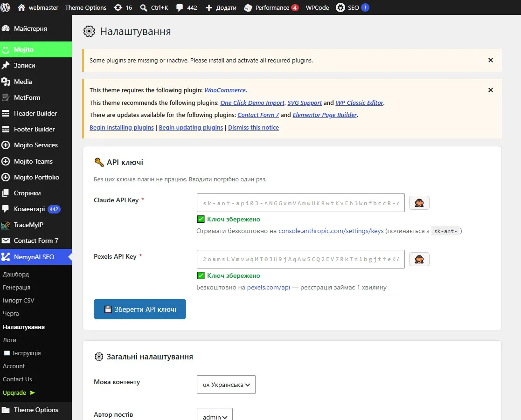Click Зберегти API ключі button
The width and height of the screenshot is (521, 420).
(x=140, y=309)
